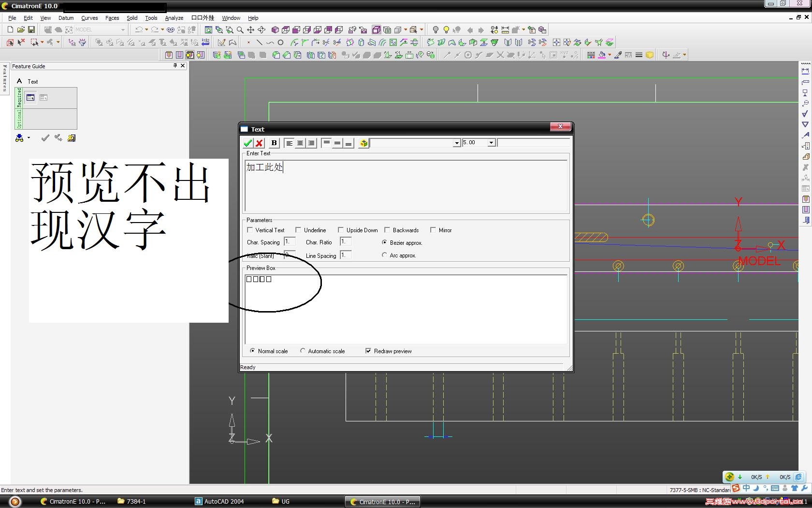Open the Features side tab
This screenshot has height=508, width=812.
(5, 78)
